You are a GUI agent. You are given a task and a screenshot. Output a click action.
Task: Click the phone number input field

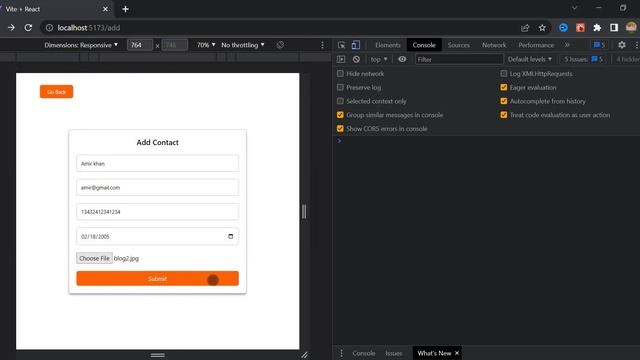pos(158,212)
